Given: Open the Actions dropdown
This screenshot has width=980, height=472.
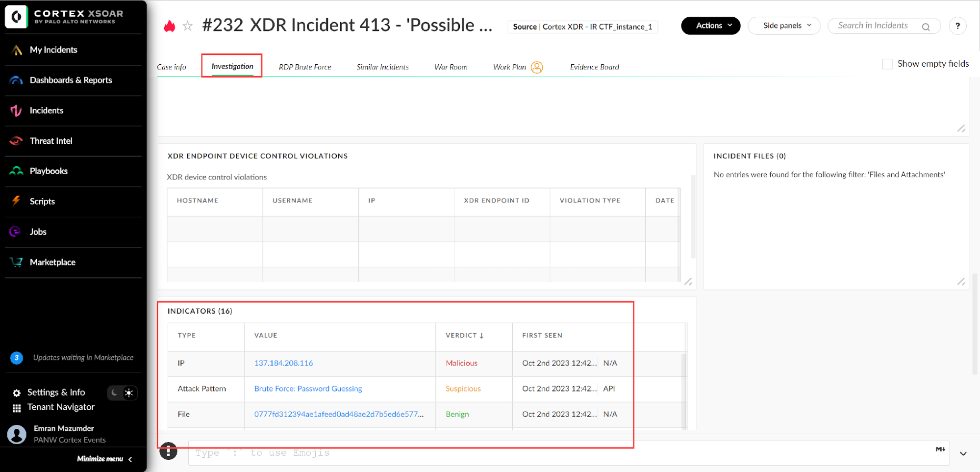Looking at the screenshot, I should [710, 26].
